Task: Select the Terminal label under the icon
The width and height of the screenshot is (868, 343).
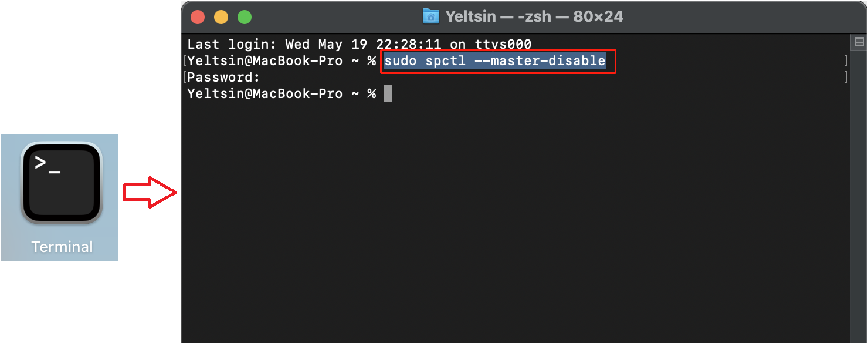Action: 62,247
